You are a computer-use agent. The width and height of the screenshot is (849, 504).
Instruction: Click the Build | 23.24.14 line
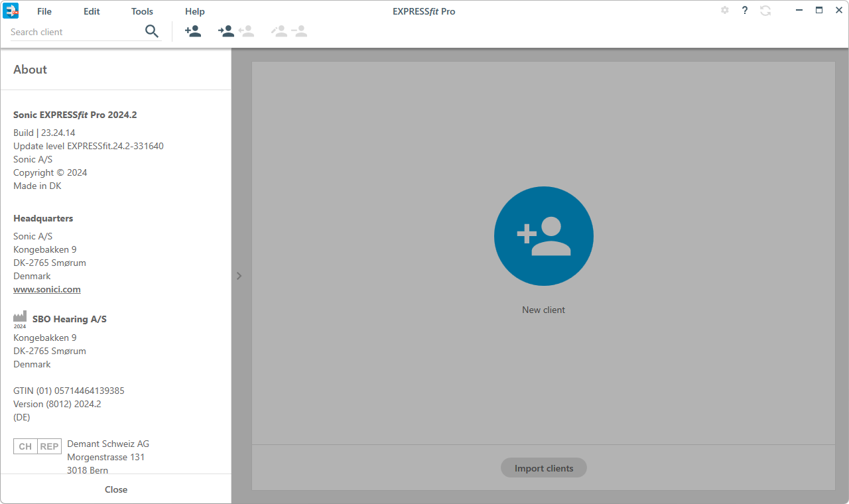pos(44,133)
